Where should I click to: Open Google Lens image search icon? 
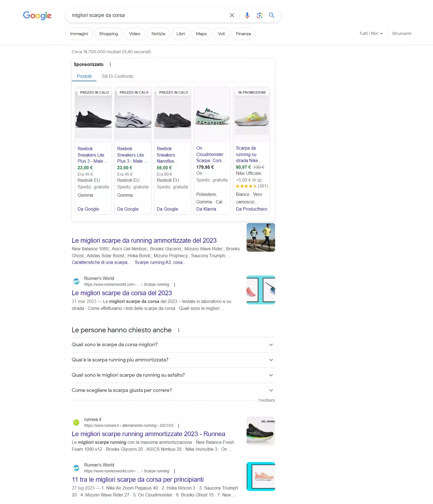coord(260,15)
